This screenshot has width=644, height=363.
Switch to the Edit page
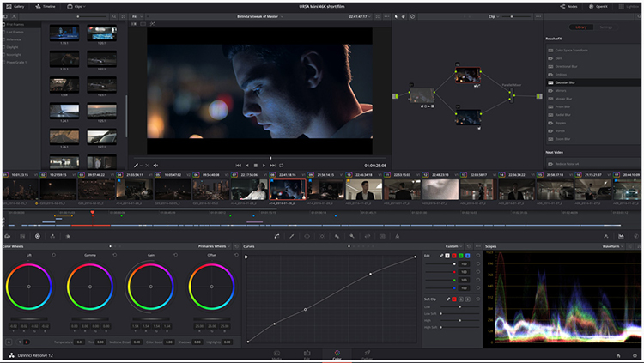tap(307, 354)
